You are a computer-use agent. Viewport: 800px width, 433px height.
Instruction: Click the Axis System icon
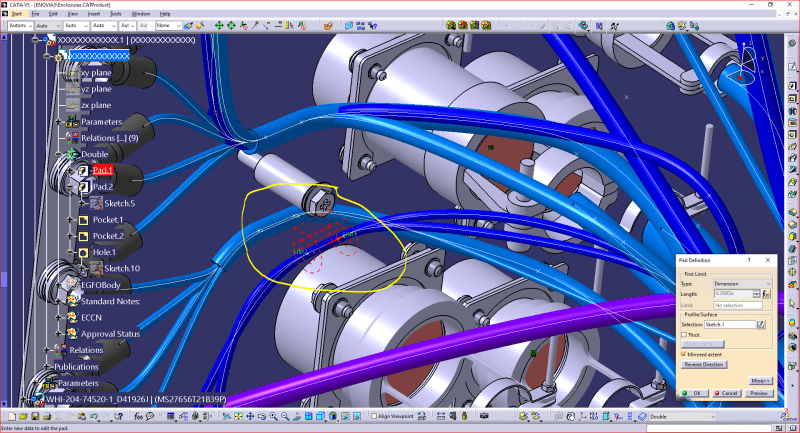582,416
